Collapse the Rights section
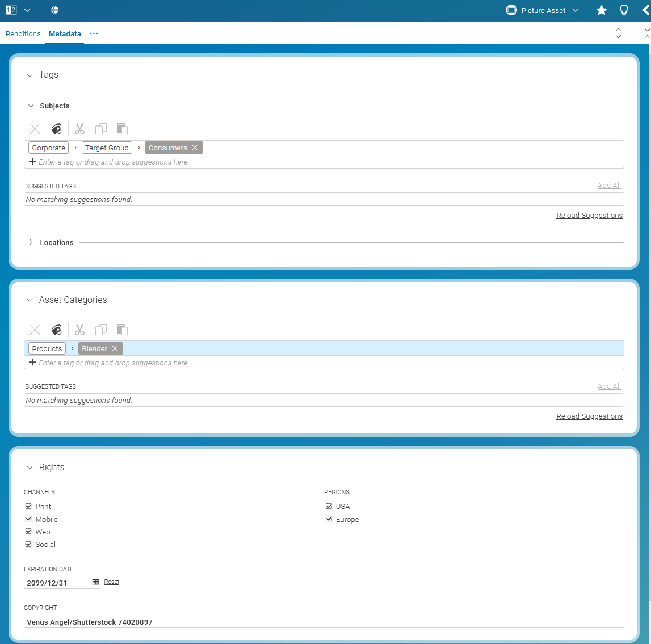 pyautogui.click(x=30, y=467)
